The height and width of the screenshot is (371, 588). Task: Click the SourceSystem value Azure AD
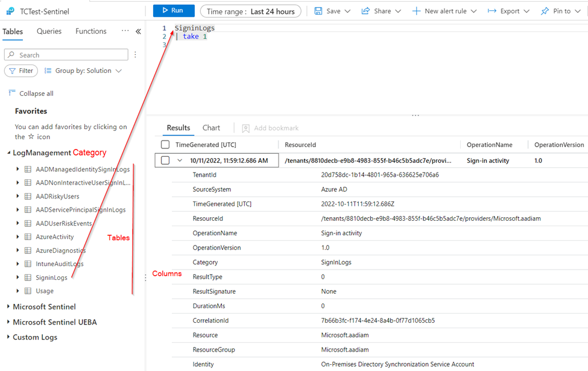tap(334, 189)
